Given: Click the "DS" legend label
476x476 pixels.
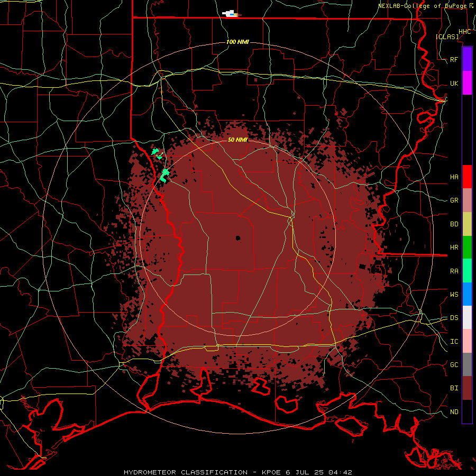Looking at the screenshot, I should click(x=454, y=318).
